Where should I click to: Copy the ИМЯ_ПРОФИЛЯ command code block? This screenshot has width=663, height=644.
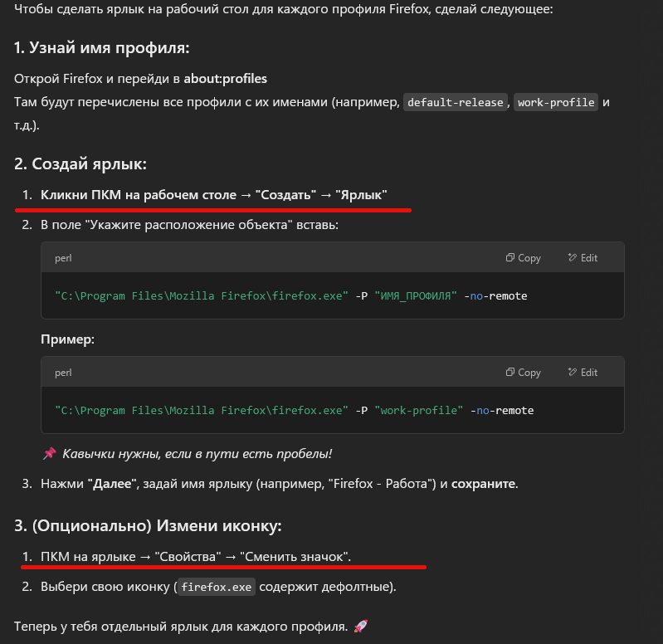(x=523, y=258)
